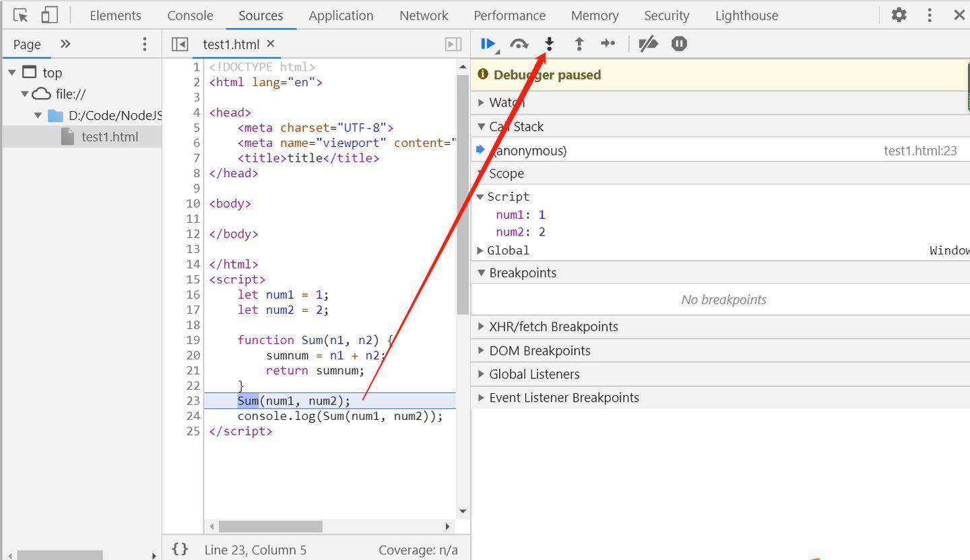Select test1.html in file tree
The height and width of the screenshot is (560, 970).
82,137
